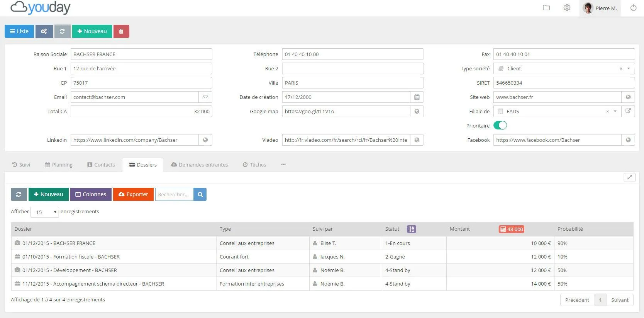Expand the Type société dropdown arrow
This screenshot has height=318, width=644.
[629, 68]
